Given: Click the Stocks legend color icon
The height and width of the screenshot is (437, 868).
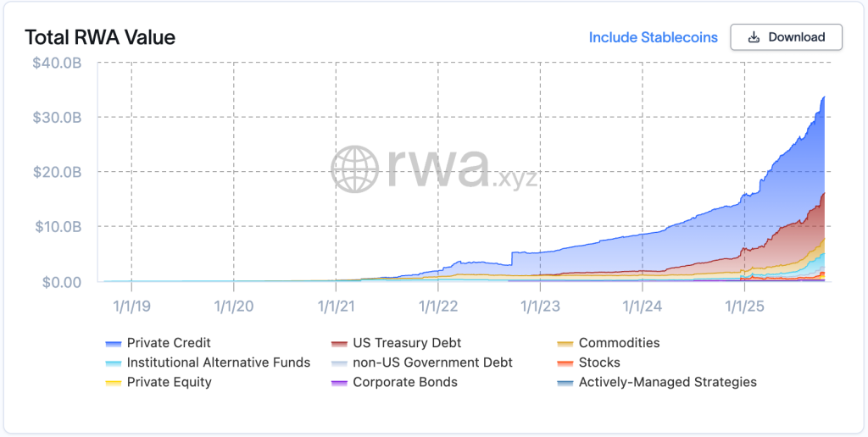Looking at the screenshot, I should click(565, 363).
